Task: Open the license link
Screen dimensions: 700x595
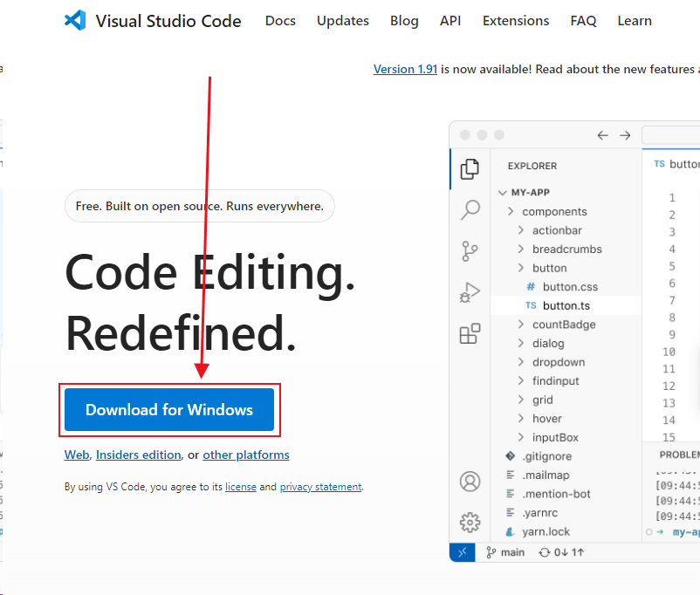Action: pyautogui.click(x=241, y=487)
